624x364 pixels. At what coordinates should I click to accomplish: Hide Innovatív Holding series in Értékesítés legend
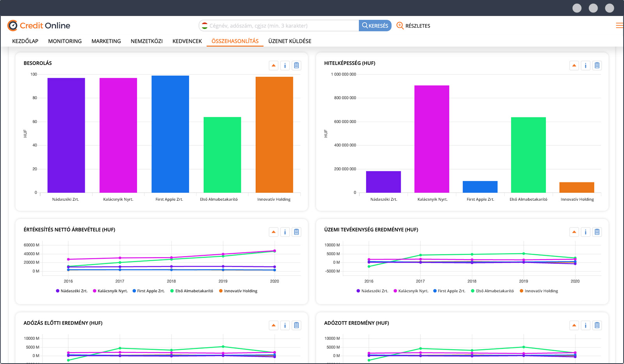tap(238, 291)
